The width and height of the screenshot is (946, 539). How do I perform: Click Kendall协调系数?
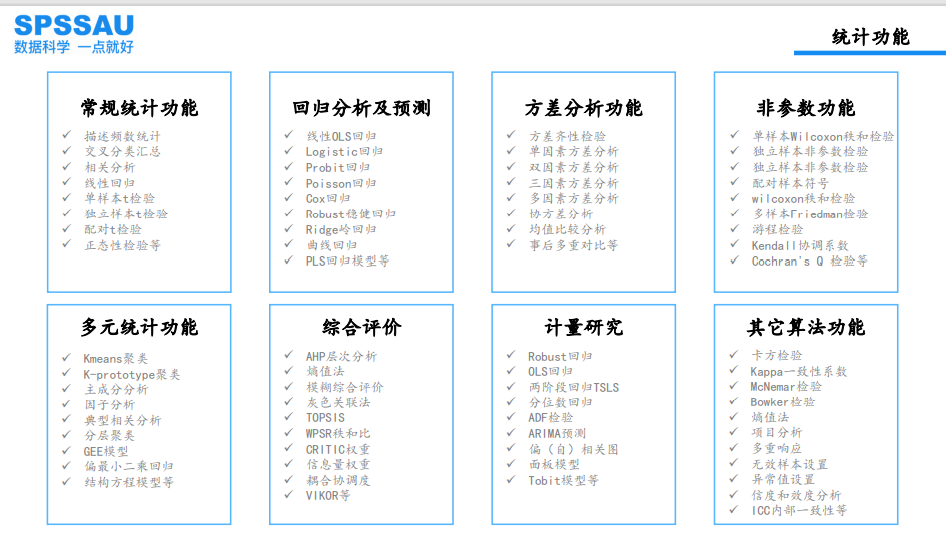[800, 245]
